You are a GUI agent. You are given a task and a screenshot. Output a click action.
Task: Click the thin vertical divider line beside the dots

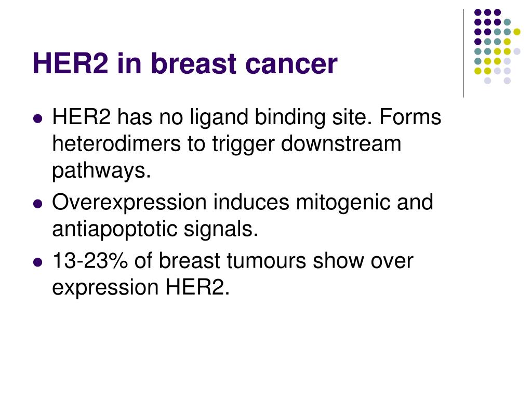click(x=463, y=54)
